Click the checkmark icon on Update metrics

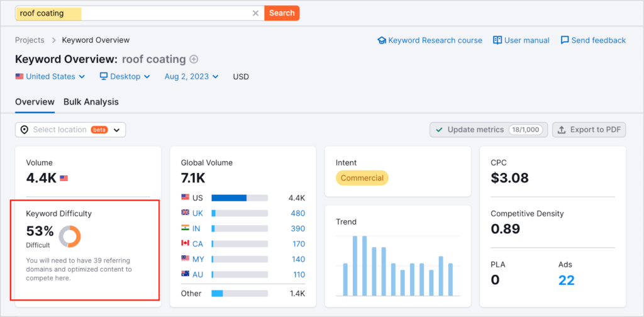[x=439, y=130]
